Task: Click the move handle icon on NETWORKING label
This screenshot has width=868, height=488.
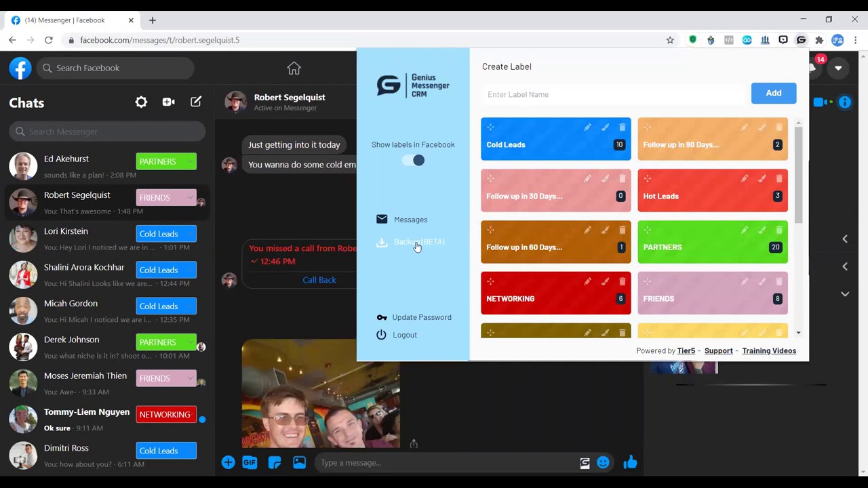Action: (490, 281)
